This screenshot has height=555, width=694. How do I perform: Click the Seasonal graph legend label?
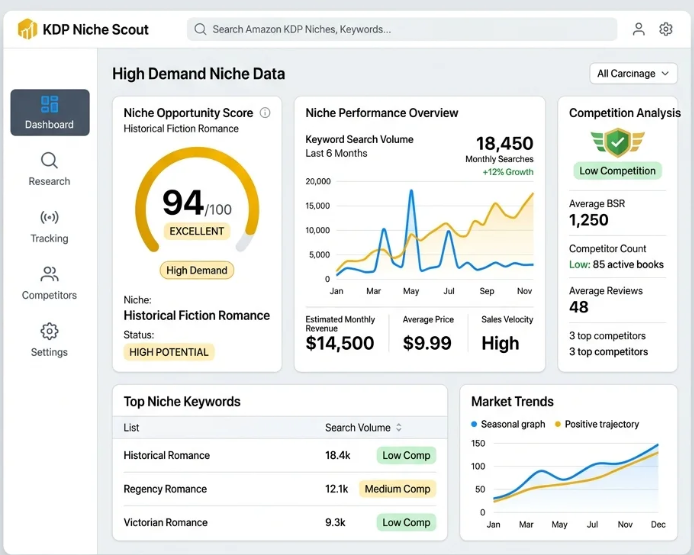coord(513,424)
